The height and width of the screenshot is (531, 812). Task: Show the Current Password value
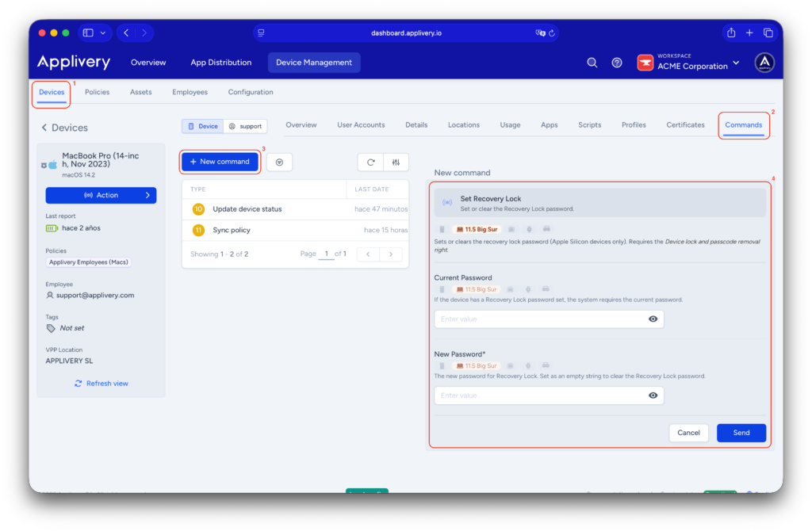pos(653,319)
